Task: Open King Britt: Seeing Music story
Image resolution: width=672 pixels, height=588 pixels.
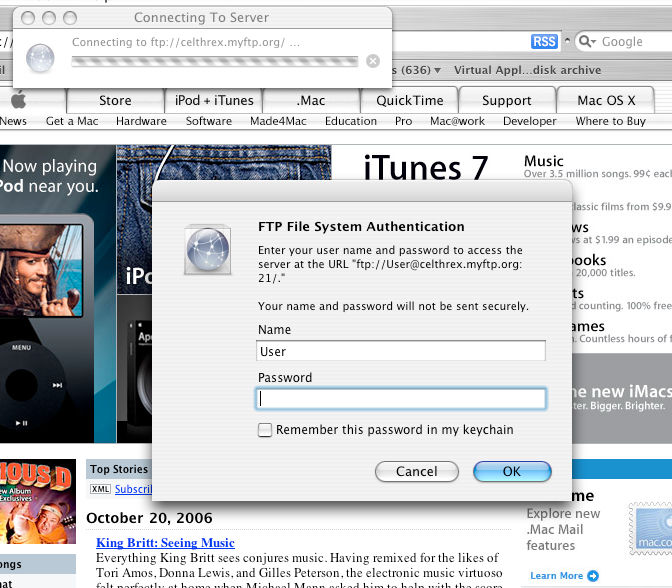Action: (x=165, y=543)
